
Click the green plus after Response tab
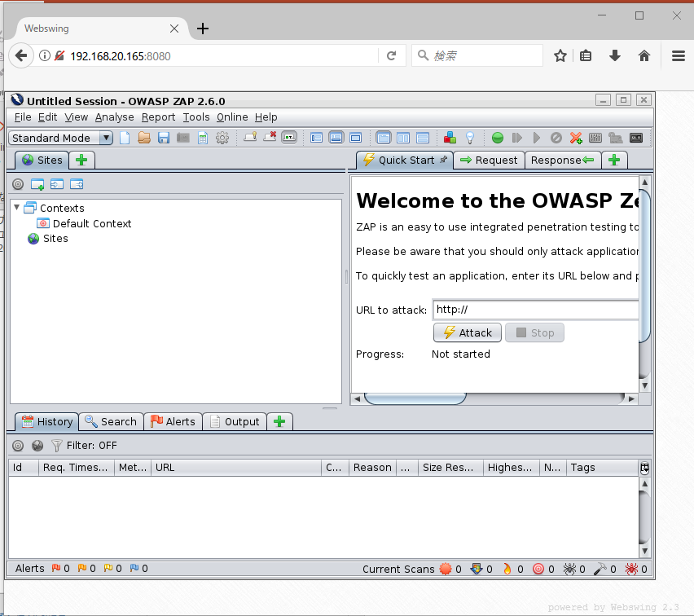[614, 161]
